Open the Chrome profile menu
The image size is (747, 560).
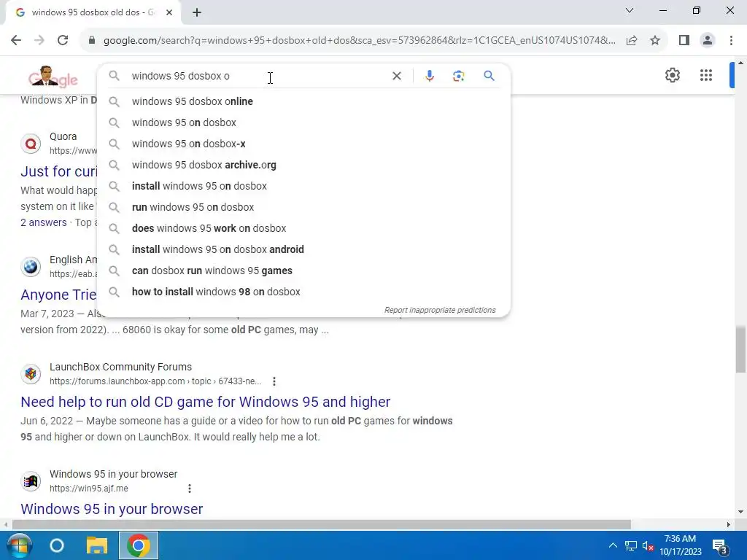click(708, 41)
